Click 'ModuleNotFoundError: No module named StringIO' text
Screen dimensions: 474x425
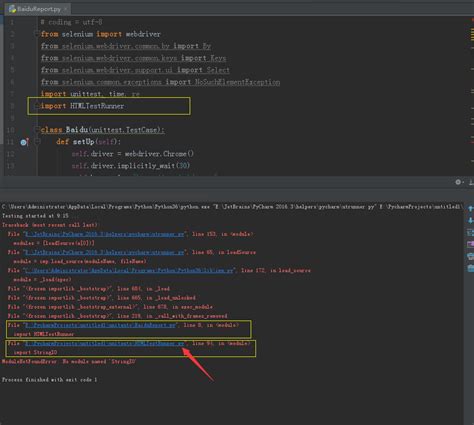(69, 361)
